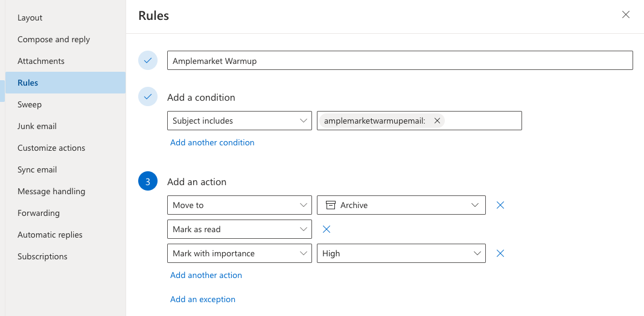Open the Subject includes condition dropdown
Image resolution: width=644 pixels, height=316 pixels.
pos(239,121)
